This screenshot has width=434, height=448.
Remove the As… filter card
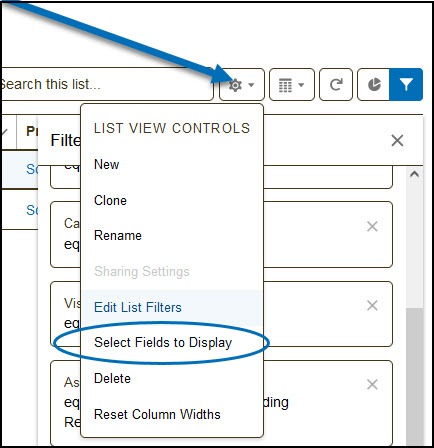click(372, 384)
